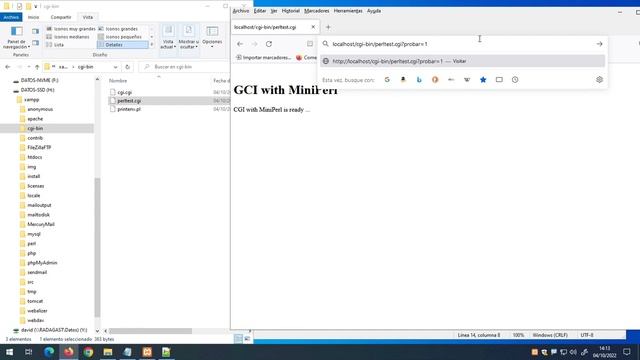Sort by Nombre column header
640x360 pixels.
(x=118, y=81)
